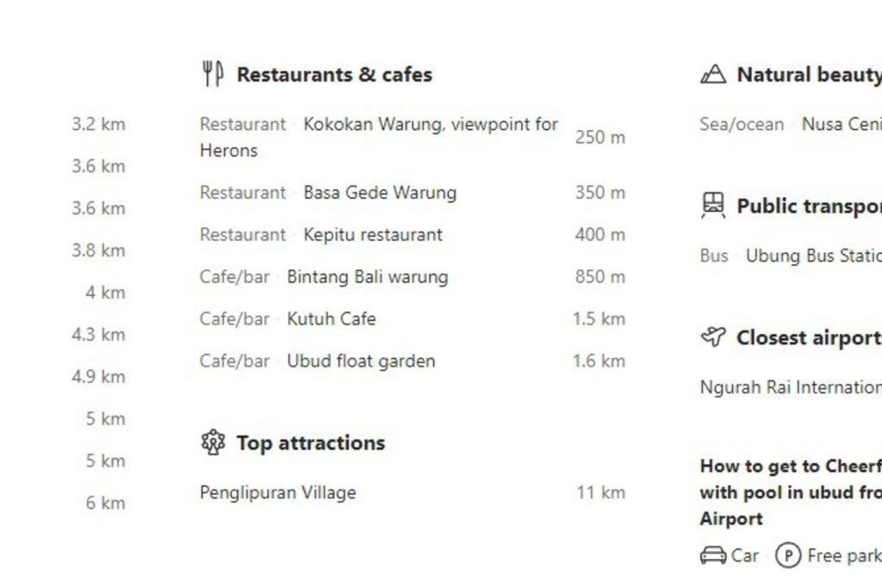Click the Ngurah Rai International airport entry

click(791, 387)
